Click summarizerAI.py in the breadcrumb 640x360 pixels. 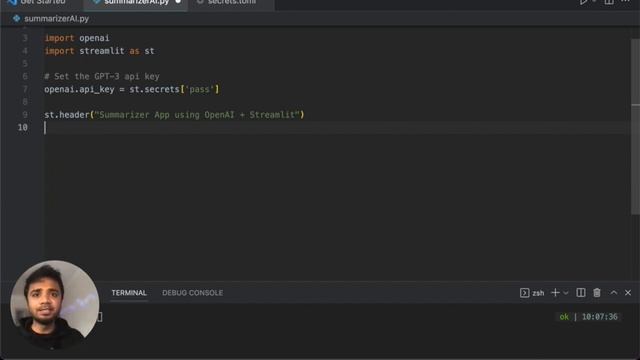tap(56, 19)
